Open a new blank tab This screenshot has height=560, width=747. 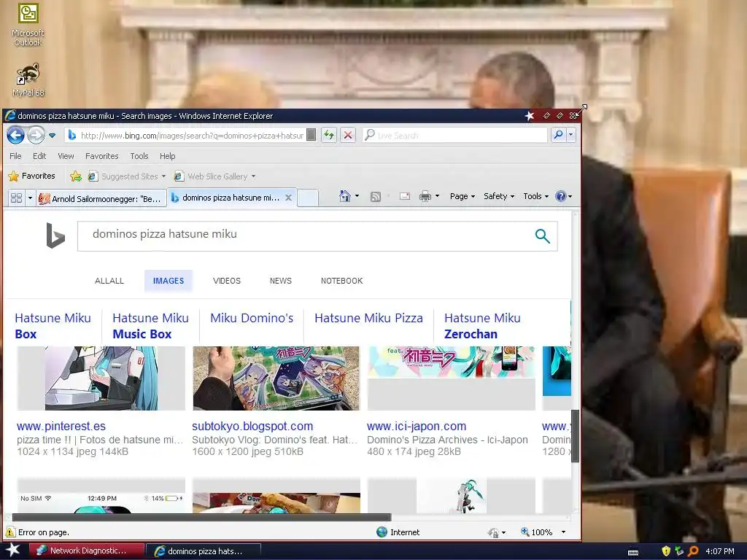point(308,198)
